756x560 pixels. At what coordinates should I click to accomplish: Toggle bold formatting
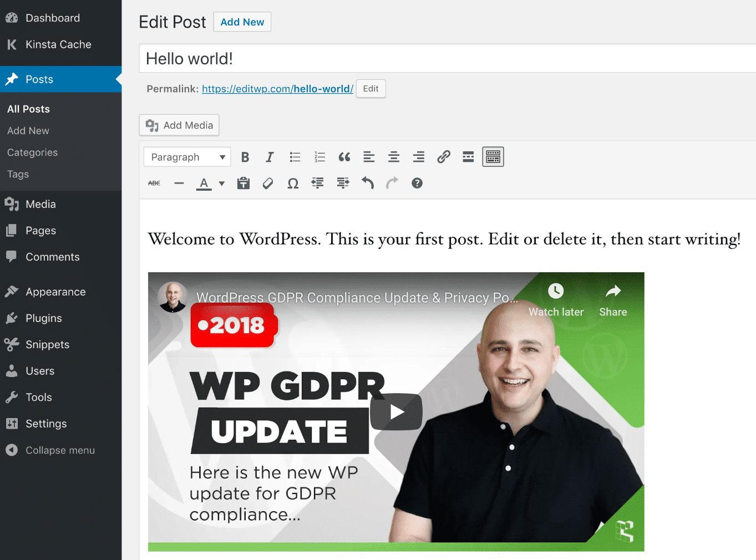click(245, 157)
